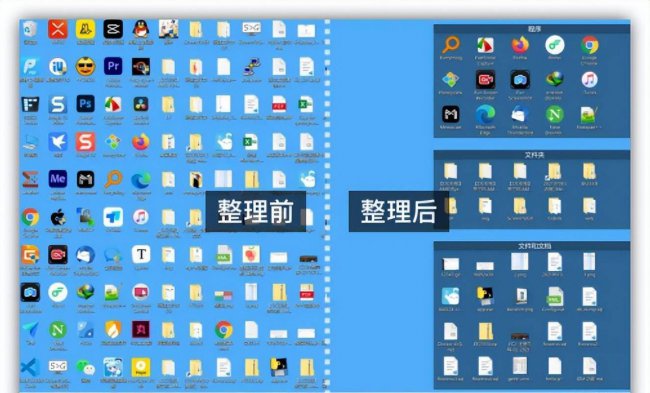Open the QQ penguin icon

coord(141,30)
